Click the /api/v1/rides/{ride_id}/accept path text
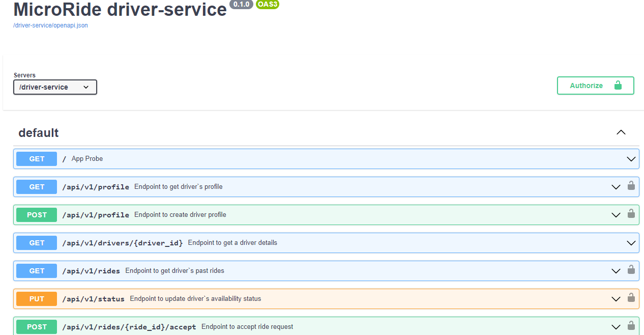 129,327
